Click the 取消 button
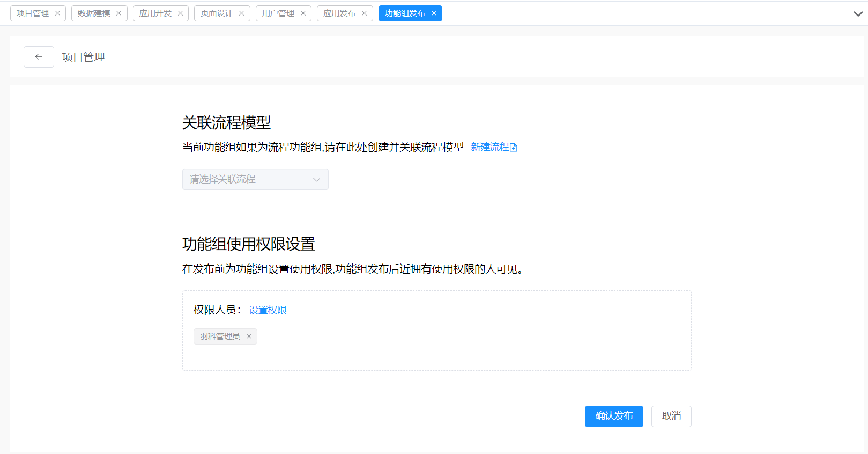The image size is (868, 454). 671,416
